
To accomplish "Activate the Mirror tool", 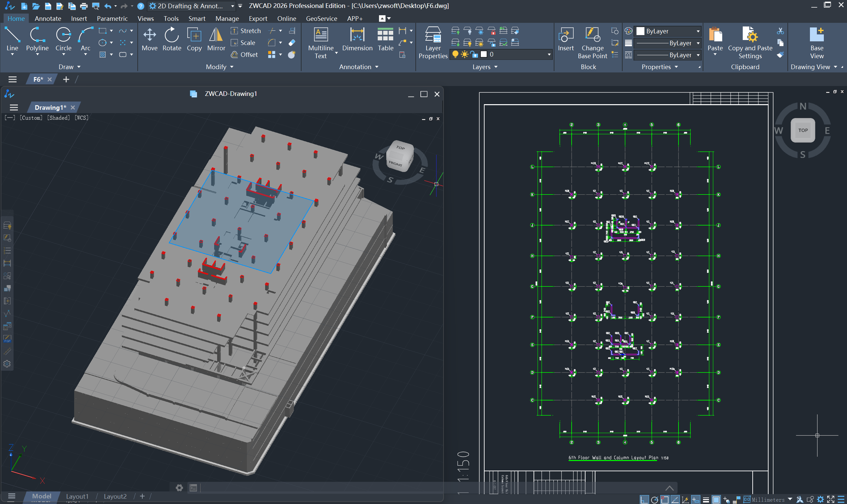I will click(216, 39).
